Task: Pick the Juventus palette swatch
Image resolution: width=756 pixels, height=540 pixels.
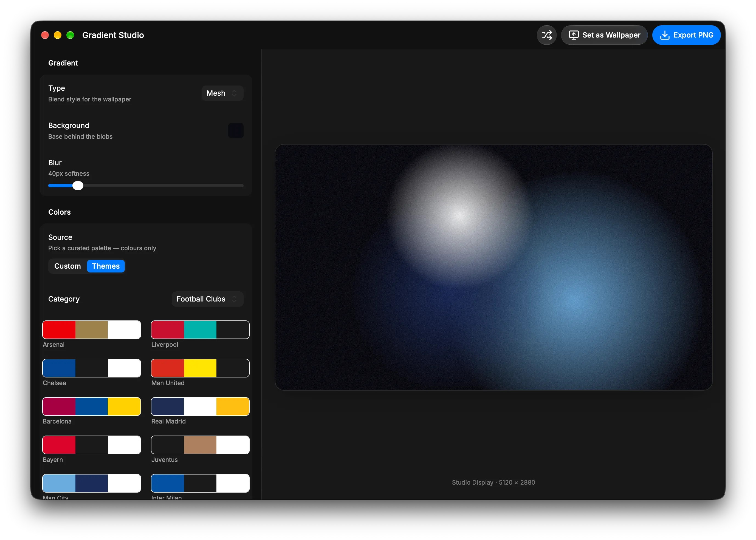Action: pos(200,445)
